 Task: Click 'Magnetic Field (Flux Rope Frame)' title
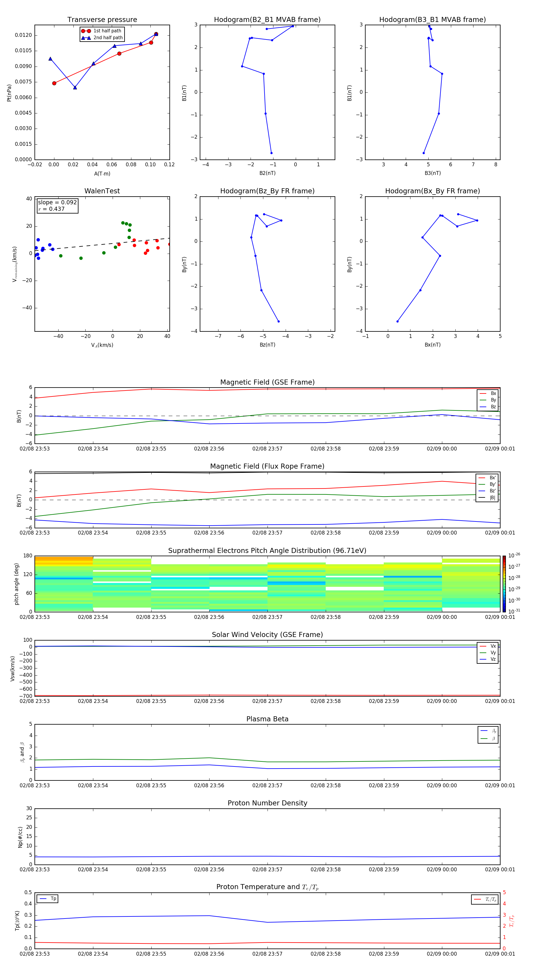tap(267, 467)
